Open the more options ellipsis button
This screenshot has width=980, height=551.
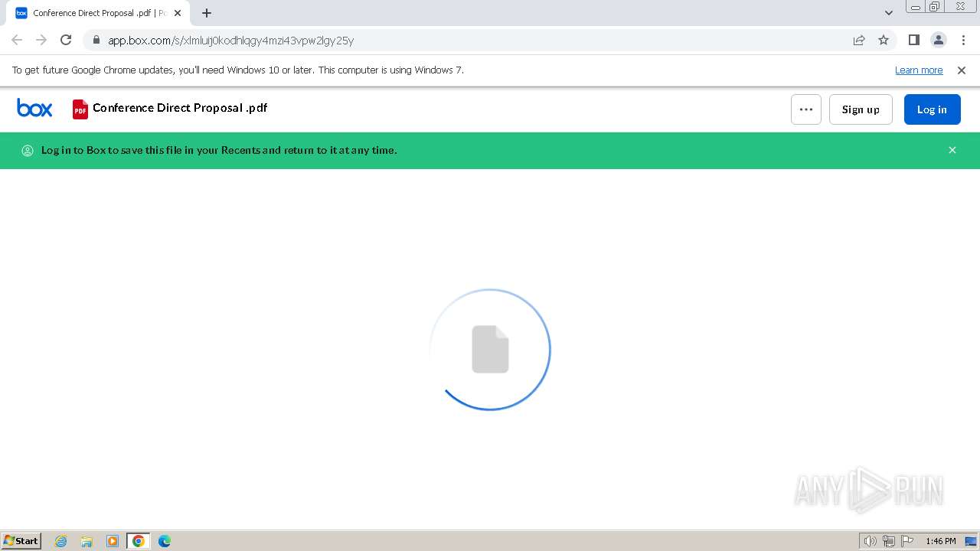pos(806,109)
